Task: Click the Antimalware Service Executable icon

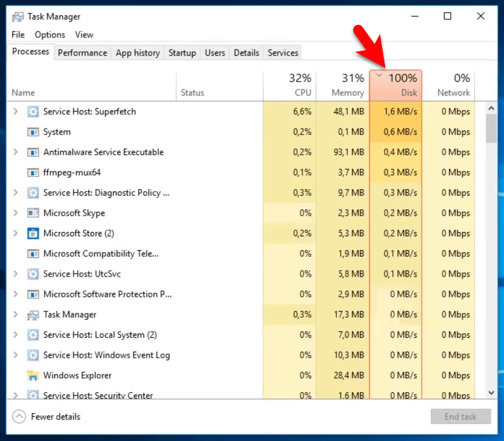Action: (33, 152)
